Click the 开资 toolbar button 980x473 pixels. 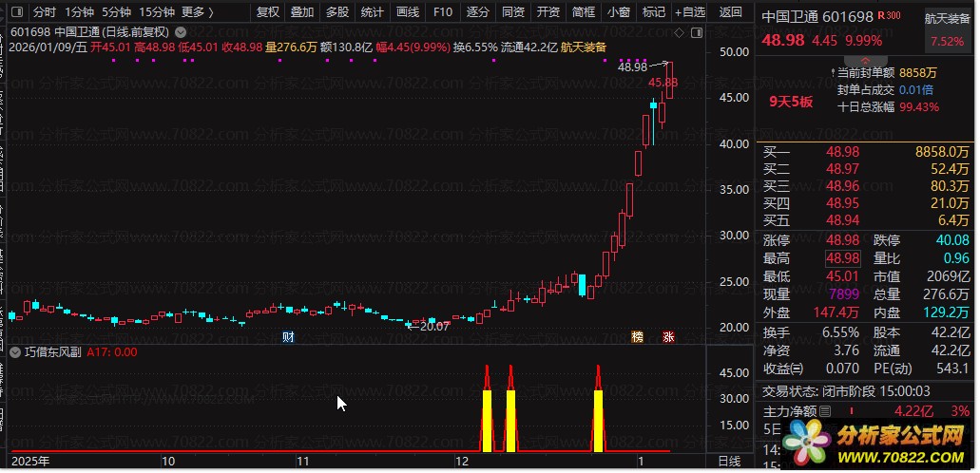(548, 11)
